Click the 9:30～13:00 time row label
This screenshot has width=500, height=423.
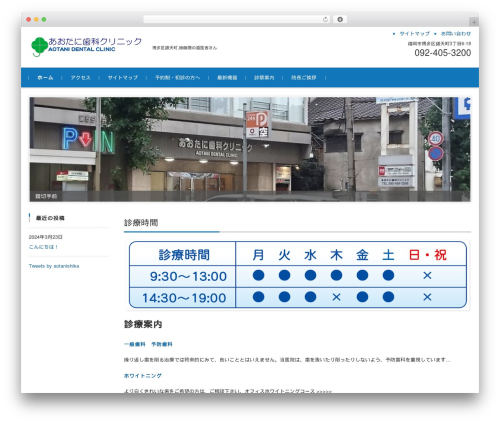[188, 276]
